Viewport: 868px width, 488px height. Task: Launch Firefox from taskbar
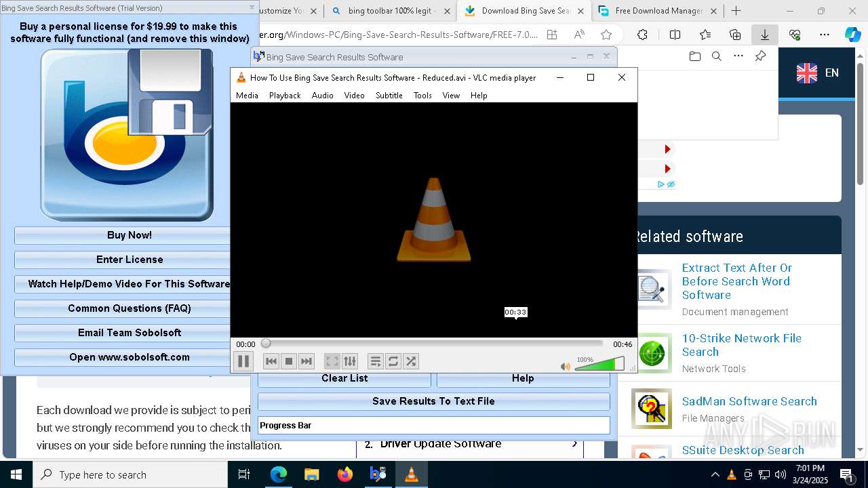point(345,474)
